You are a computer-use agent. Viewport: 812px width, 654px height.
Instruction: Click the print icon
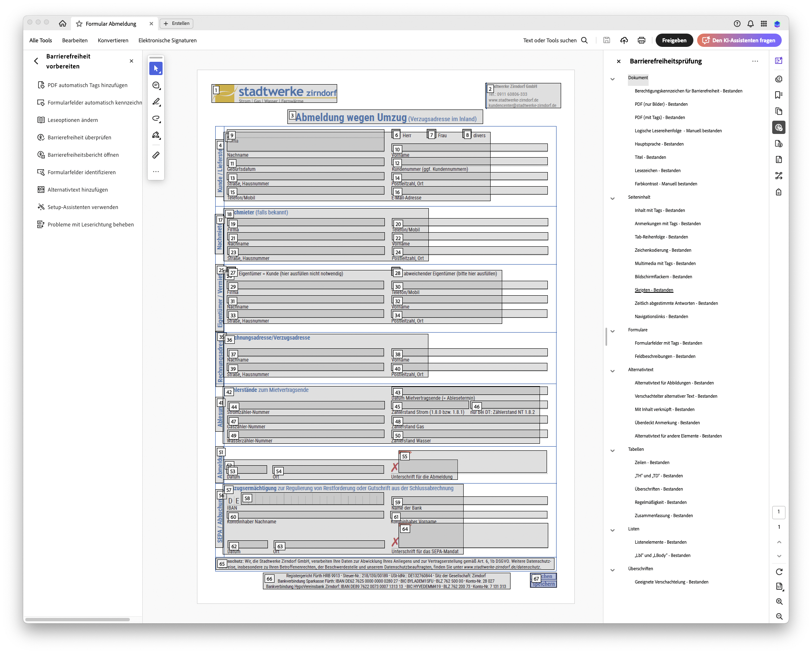[x=641, y=40]
